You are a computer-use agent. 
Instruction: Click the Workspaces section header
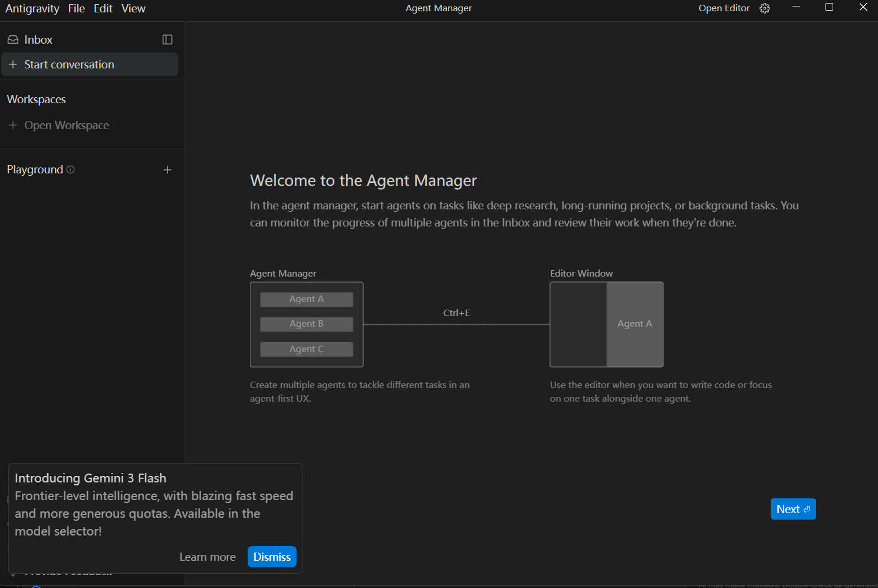pos(37,99)
